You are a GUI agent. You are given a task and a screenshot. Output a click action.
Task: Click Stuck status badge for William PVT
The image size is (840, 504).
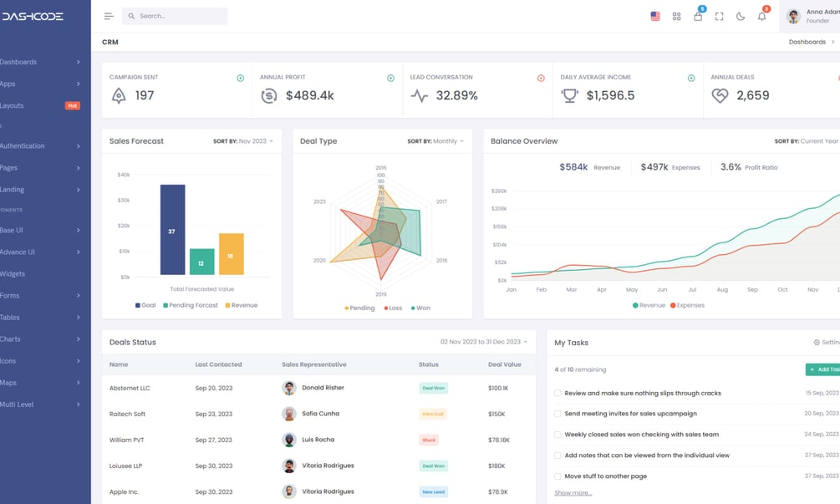(x=429, y=440)
